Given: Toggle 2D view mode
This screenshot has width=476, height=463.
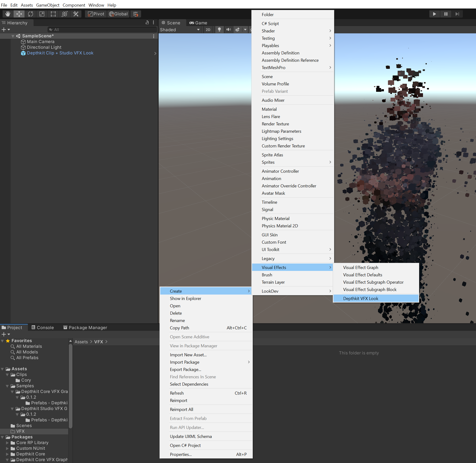Looking at the screenshot, I should 208,30.
